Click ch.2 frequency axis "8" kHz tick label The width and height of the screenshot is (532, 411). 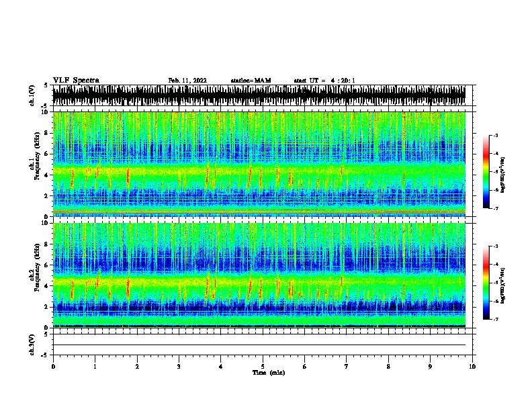click(x=46, y=244)
